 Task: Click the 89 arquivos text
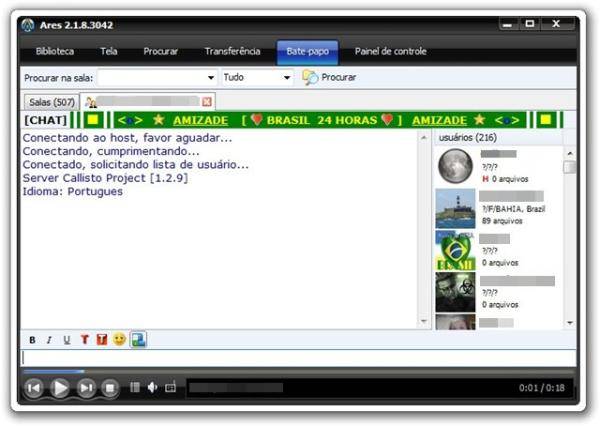click(502, 221)
